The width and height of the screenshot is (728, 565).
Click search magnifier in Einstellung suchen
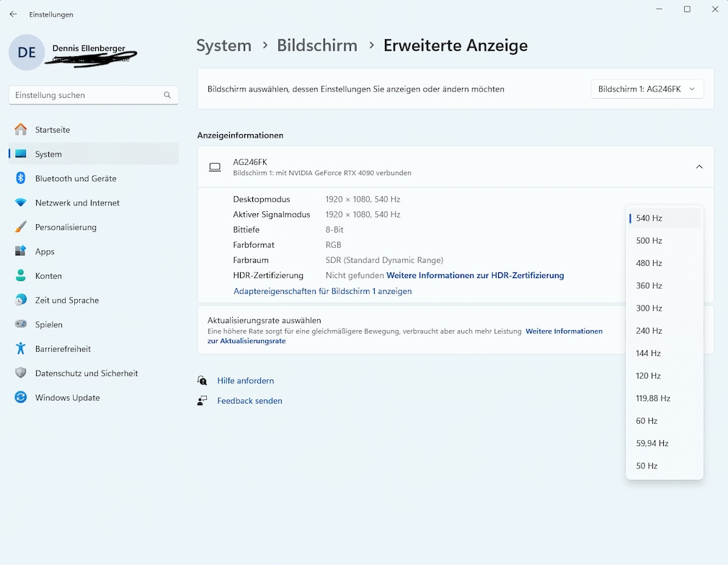167,95
